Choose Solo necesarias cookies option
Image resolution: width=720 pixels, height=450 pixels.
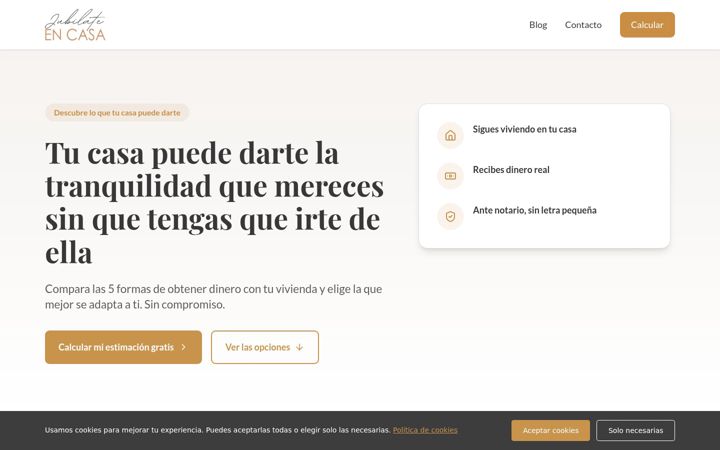click(x=636, y=430)
